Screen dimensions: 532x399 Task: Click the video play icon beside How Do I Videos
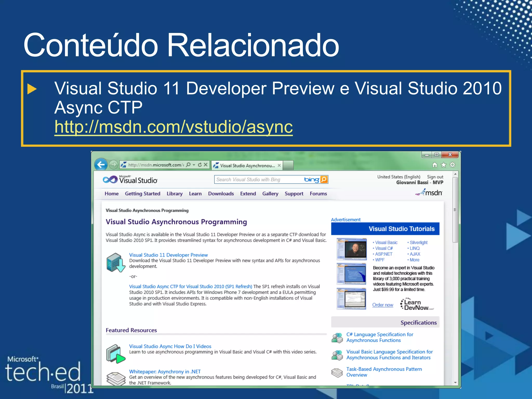point(116,354)
